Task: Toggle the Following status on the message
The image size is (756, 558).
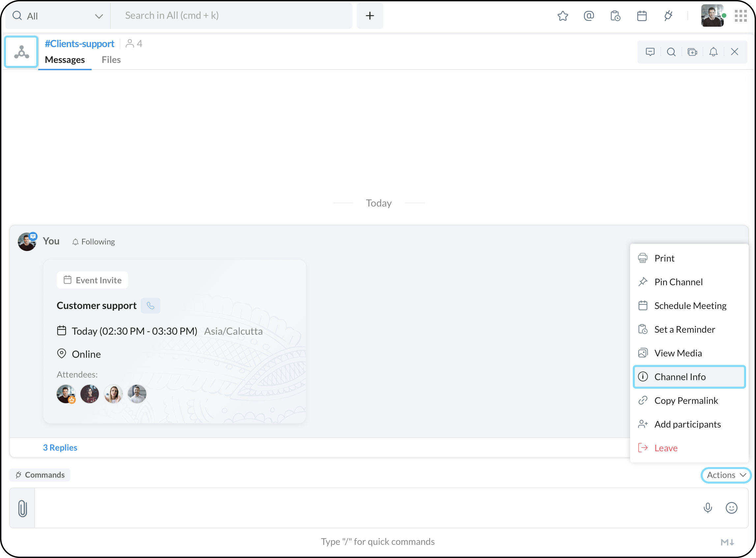Action: click(94, 242)
